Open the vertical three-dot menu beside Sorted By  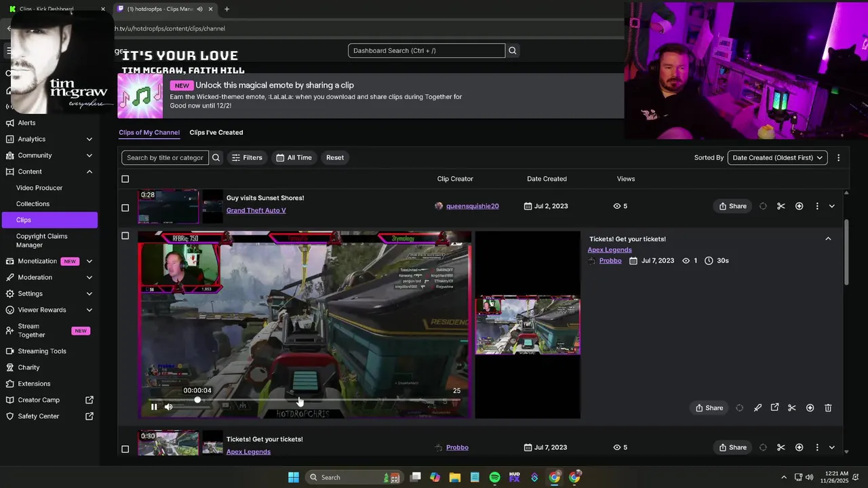pyautogui.click(x=838, y=157)
